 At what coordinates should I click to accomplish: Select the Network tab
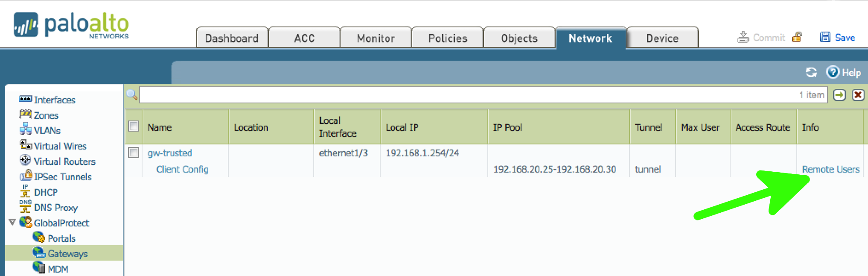591,38
